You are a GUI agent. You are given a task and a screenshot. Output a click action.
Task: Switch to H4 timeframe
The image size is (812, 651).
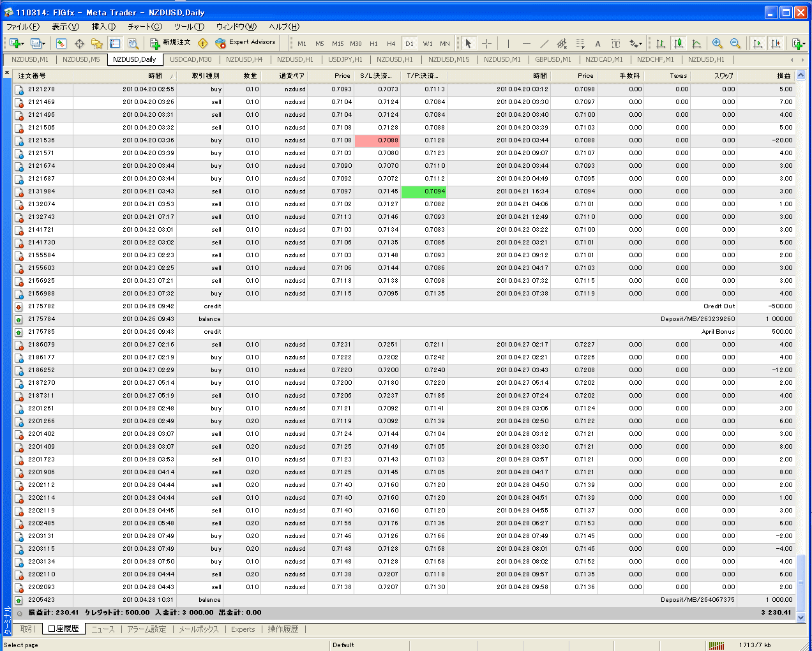tap(391, 43)
